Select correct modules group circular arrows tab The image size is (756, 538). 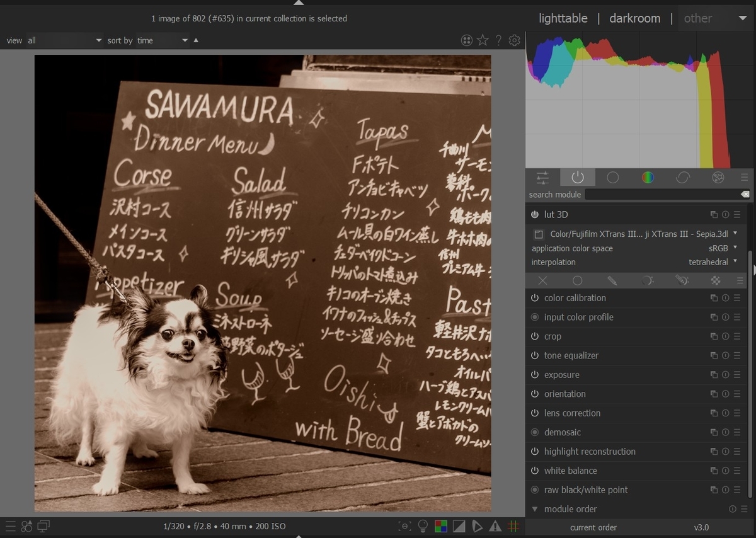(683, 178)
